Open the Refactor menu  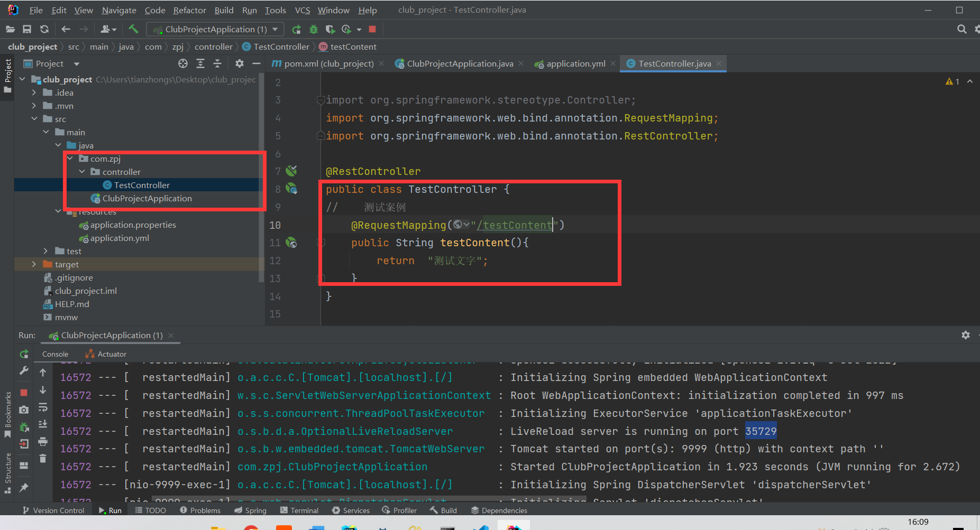[189, 10]
